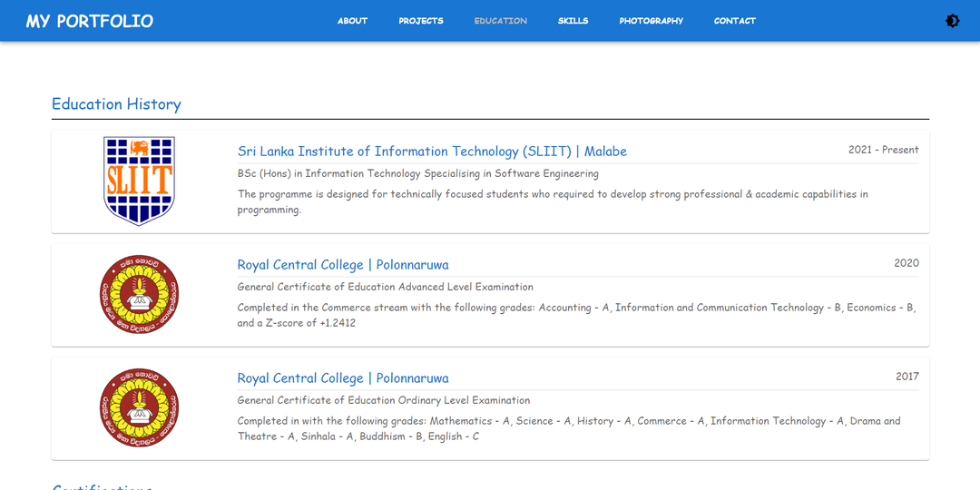Click the BSc (Hons) degree description

417,173
